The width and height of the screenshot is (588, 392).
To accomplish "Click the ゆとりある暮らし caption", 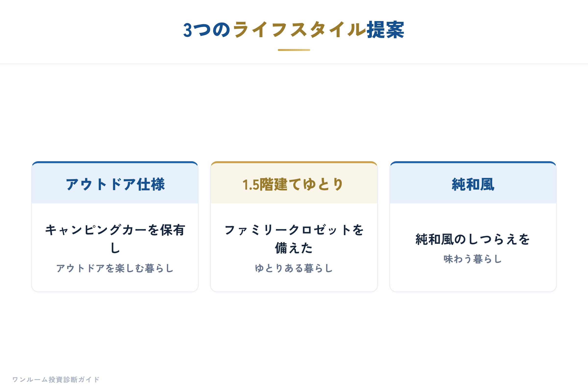I will coord(294,268).
